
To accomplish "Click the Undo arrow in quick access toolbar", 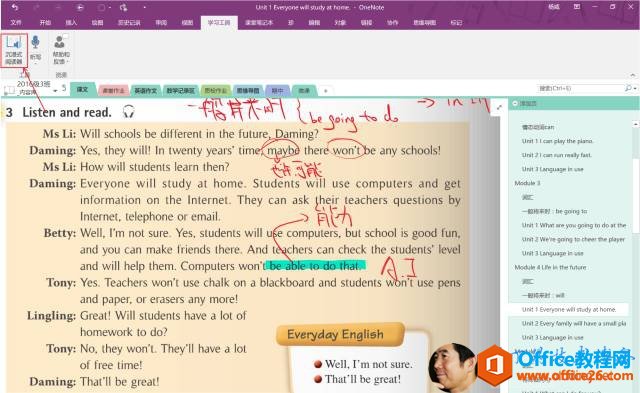I will click(x=15, y=7).
